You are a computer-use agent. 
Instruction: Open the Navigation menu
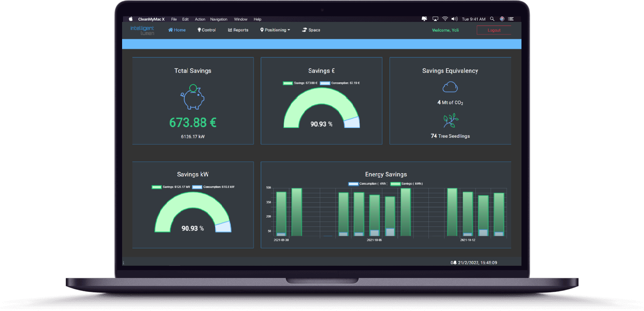(219, 19)
